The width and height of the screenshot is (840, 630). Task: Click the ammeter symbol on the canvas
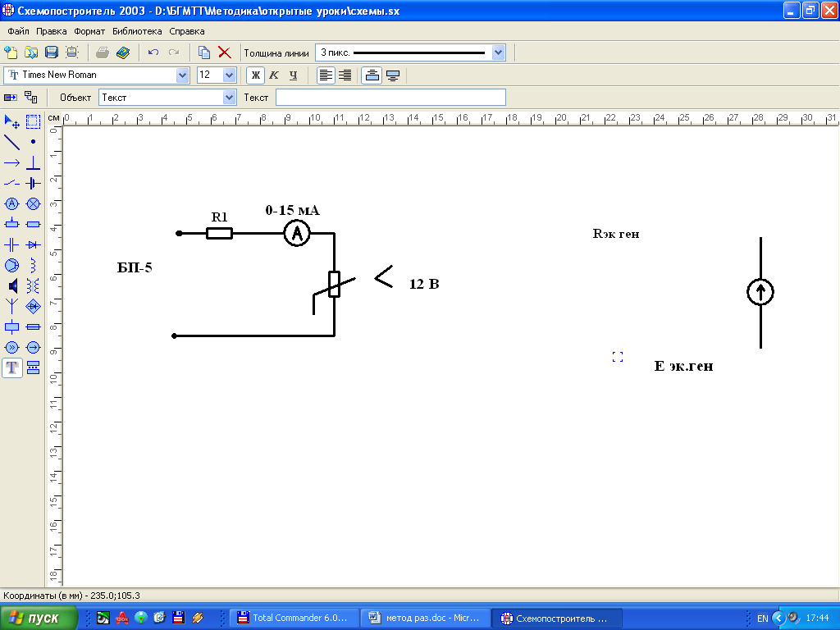(297, 234)
